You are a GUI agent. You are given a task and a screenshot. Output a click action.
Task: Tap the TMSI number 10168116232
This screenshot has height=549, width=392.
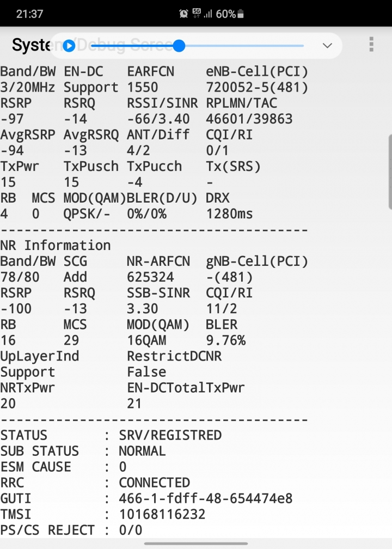[x=162, y=514]
